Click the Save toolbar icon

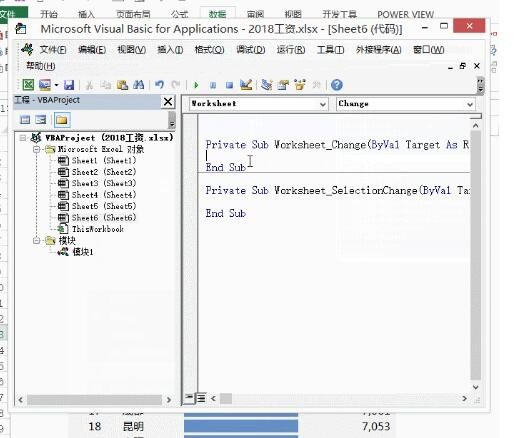69,85
